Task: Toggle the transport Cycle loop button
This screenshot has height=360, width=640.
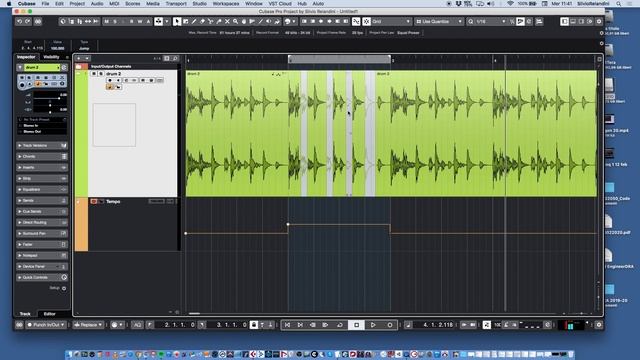Action: click(340, 325)
